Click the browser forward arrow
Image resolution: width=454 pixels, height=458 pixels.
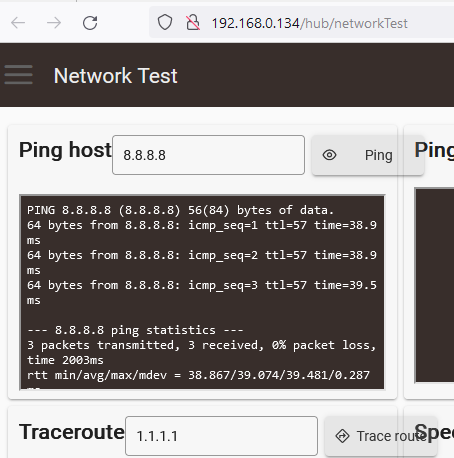click(x=54, y=23)
